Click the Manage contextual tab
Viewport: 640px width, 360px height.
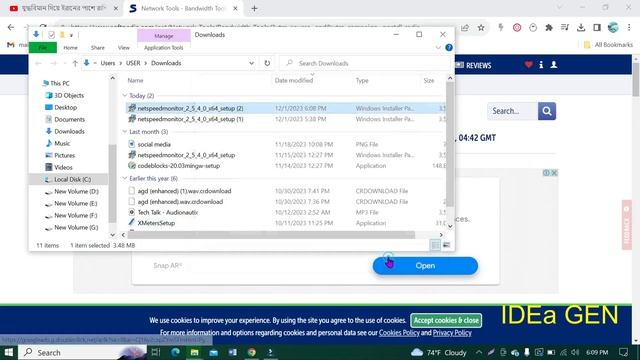click(x=164, y=36)
